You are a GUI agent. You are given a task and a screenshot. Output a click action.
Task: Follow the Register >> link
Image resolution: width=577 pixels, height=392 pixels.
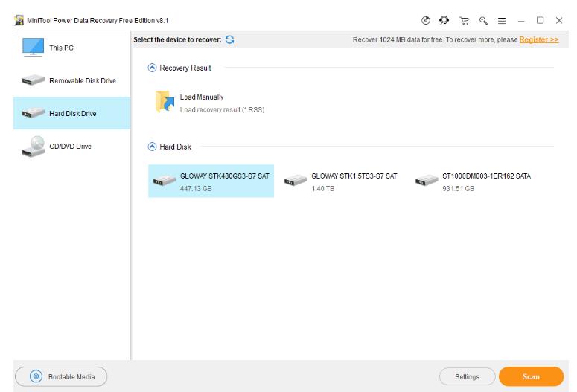(x=539, y=39)
